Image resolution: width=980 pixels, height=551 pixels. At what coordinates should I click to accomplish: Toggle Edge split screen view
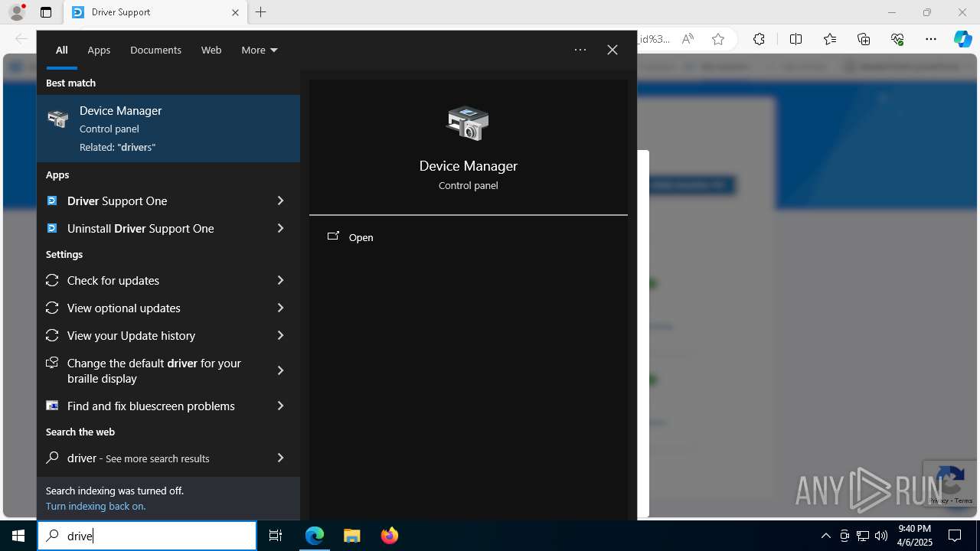pyautogui.click(x=795, y=39)
